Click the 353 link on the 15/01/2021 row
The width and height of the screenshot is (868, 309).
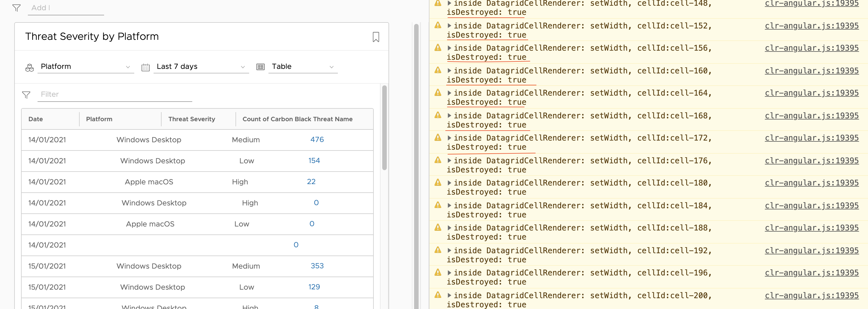pos(317,266)
